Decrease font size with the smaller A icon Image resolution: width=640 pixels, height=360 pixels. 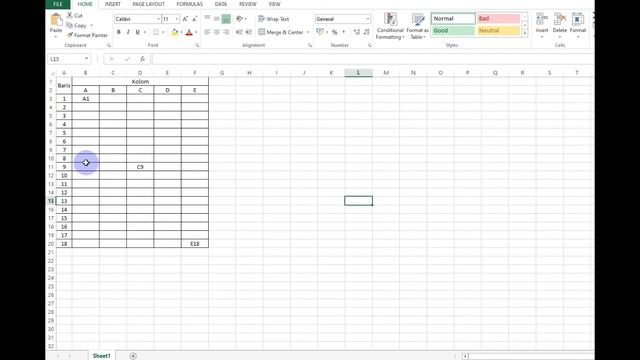[195, 19]
